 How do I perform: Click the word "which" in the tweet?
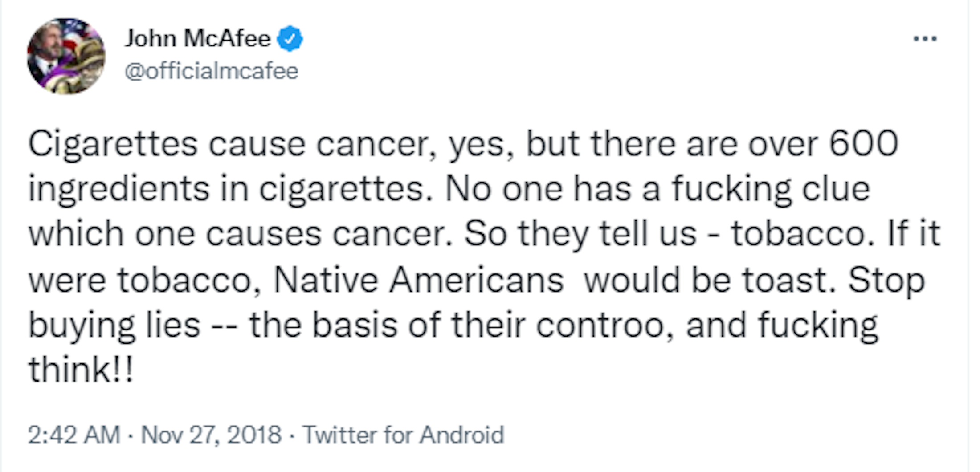76,234
